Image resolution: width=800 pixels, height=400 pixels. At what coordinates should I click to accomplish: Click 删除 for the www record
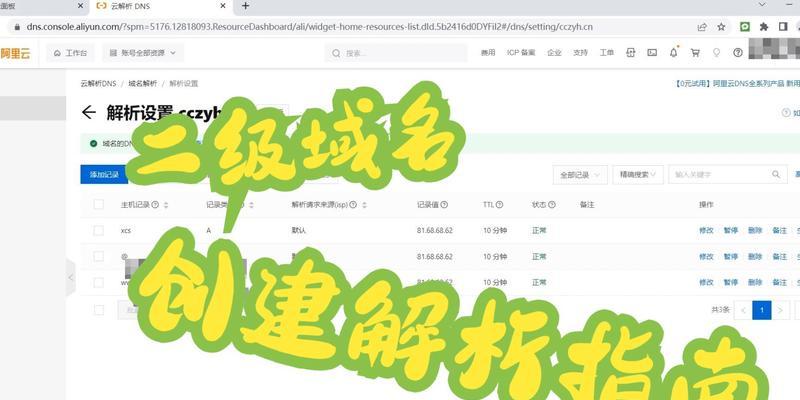click(x=755, y=282)
